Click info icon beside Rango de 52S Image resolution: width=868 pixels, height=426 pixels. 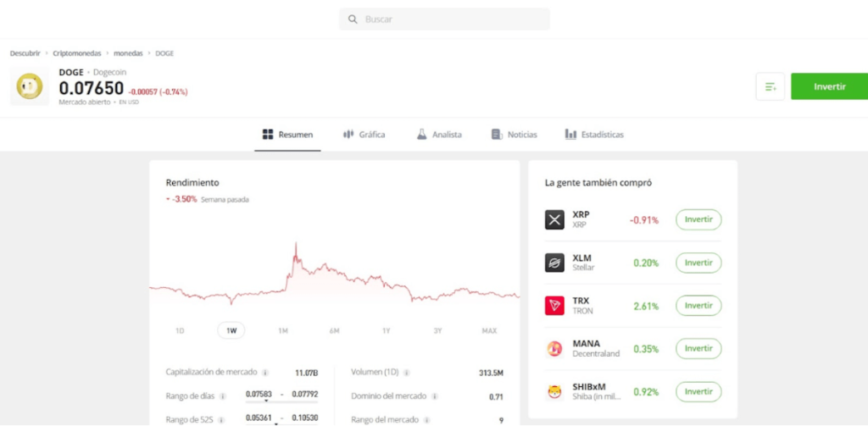223,419
